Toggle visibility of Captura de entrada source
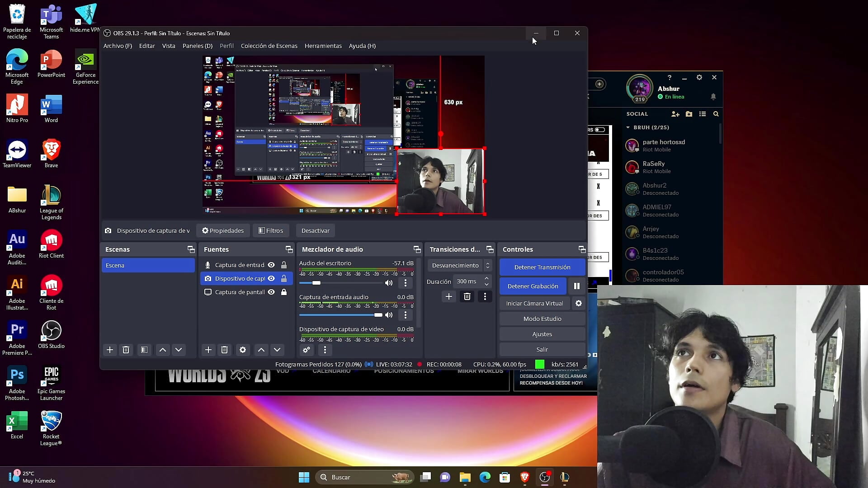 pos(271,265)
